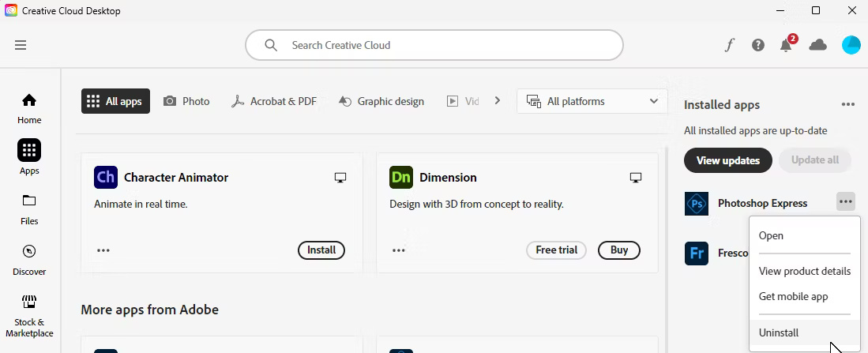This screenshot has height=353, width=868.
Task: Click the Dimension app icon
Action: [x=401, y=177]
